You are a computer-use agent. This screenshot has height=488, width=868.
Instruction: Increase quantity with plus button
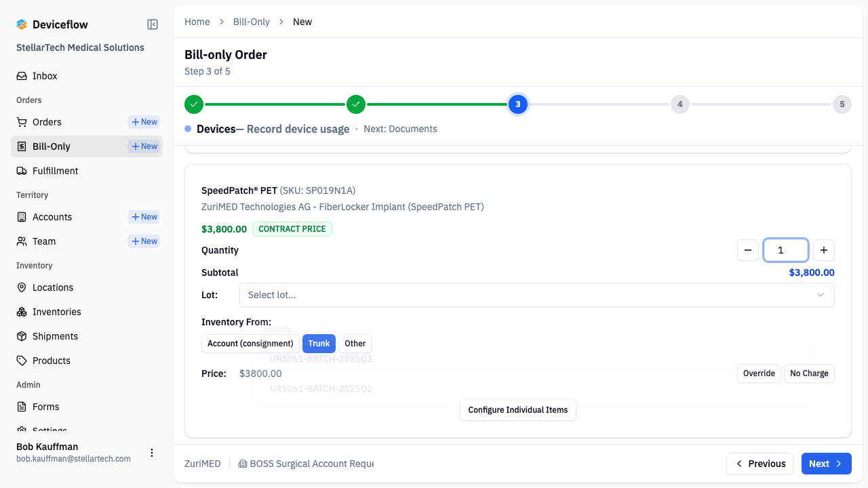824,250
